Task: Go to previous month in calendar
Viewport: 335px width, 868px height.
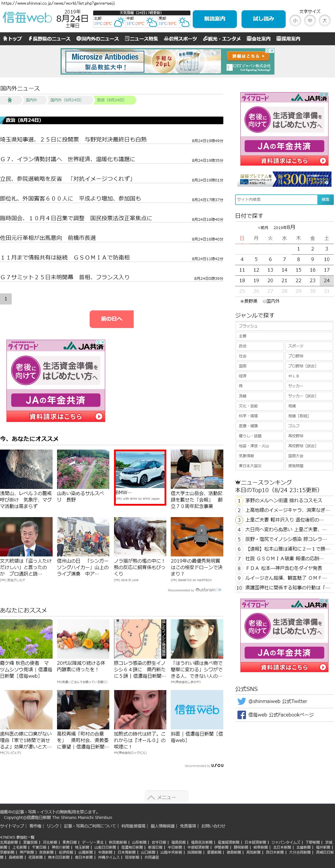Action: tap(263, 228)
